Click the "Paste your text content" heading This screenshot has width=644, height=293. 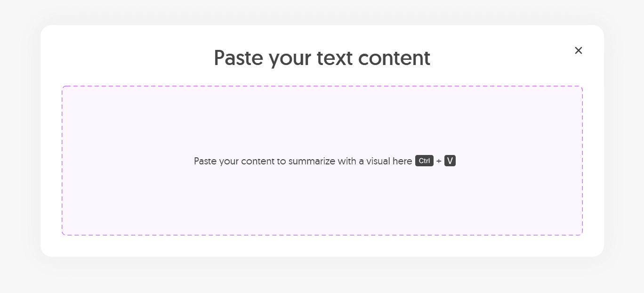[322, 58]
